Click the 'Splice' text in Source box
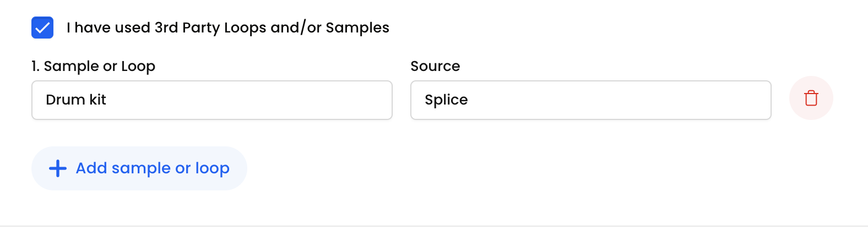This screenshot has width=868, height=230. click(446, 100)
